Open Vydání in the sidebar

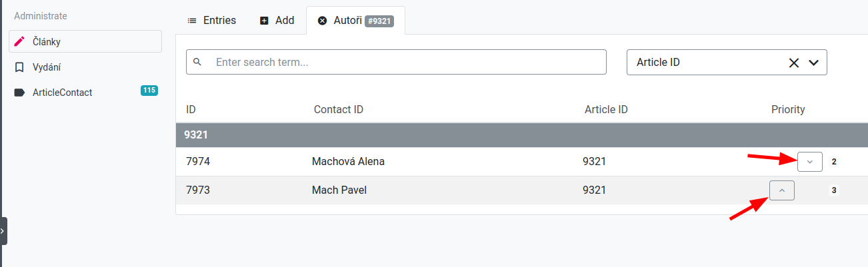47,67
